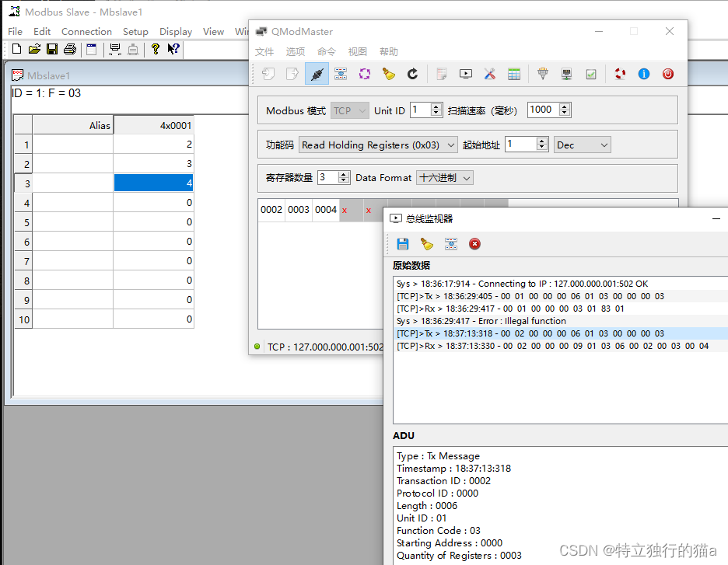Click the broom clear icon in bus monitor

coord(427,244)
